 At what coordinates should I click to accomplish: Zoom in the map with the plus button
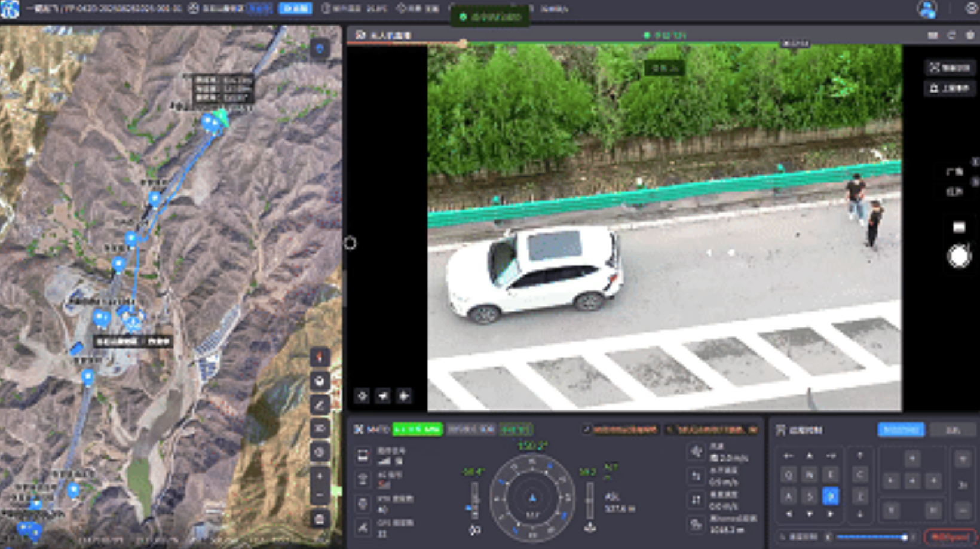320,476
